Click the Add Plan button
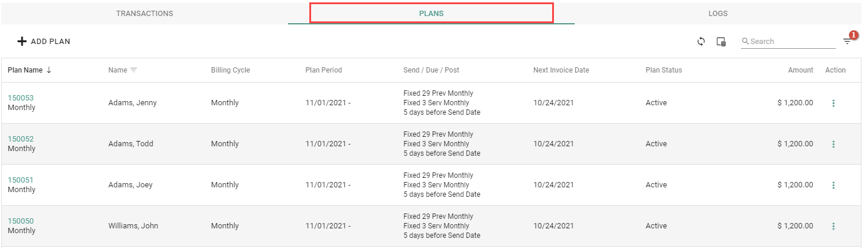Screen dimensions: 868x248 44,42
